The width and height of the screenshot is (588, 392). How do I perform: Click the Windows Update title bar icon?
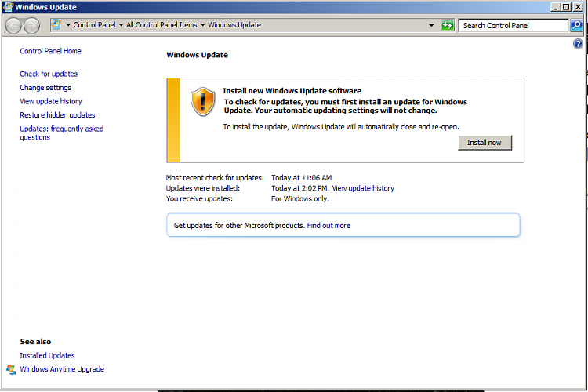[x=8, y=7]
